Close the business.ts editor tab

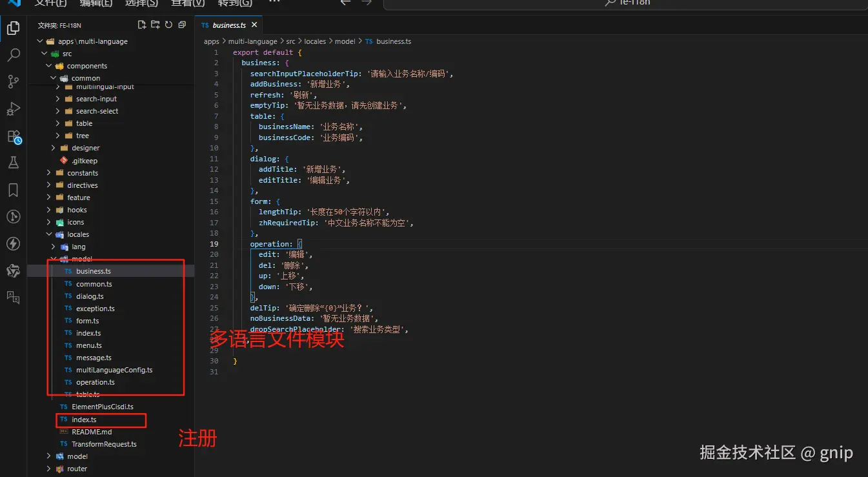point(254,25)
